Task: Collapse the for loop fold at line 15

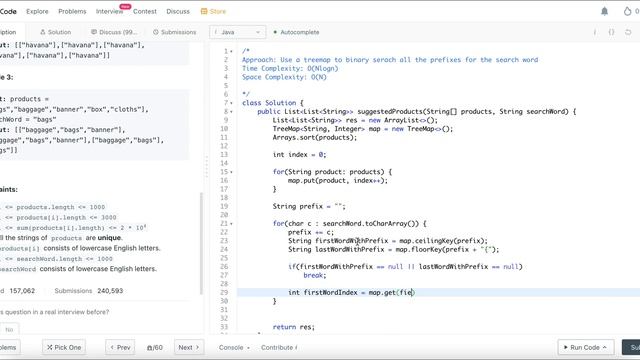Action: point(231,172)
